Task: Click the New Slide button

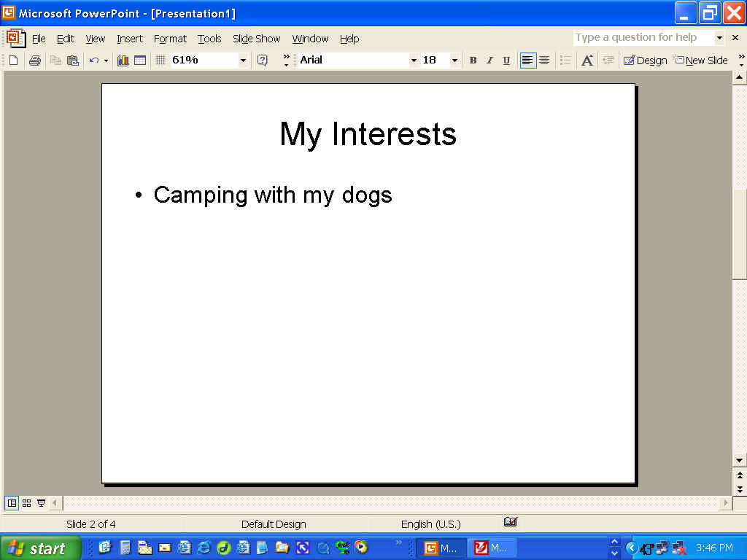Action: click(x=700, y=61)
